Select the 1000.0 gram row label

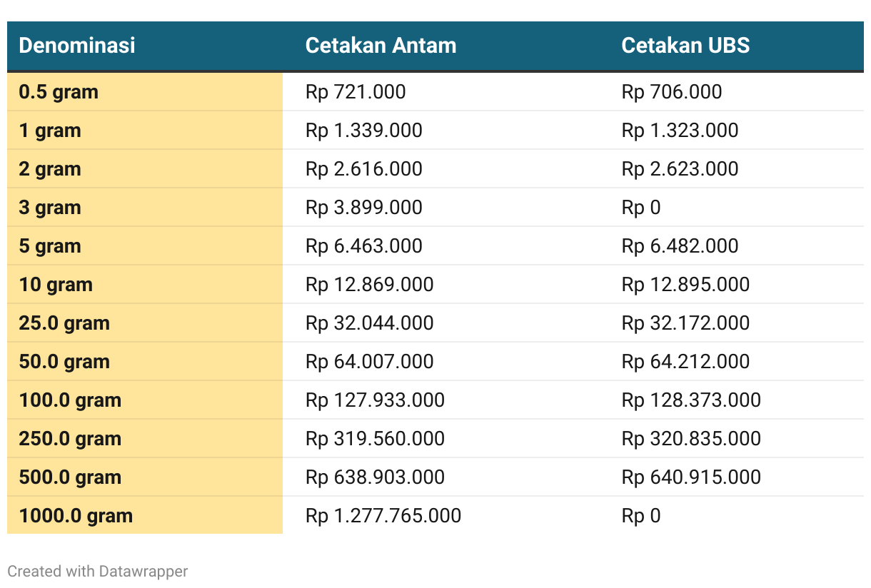point(76,516)
